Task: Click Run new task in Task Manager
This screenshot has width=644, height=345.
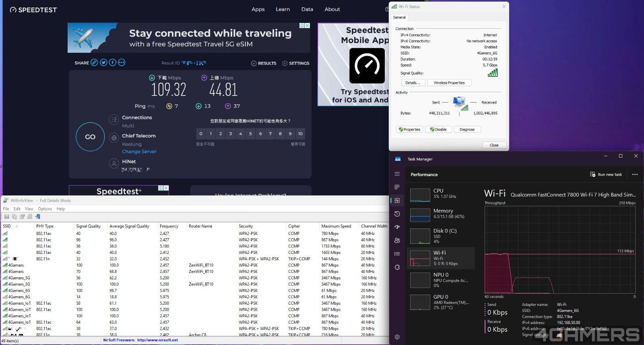Action: [x=606, y=175]
